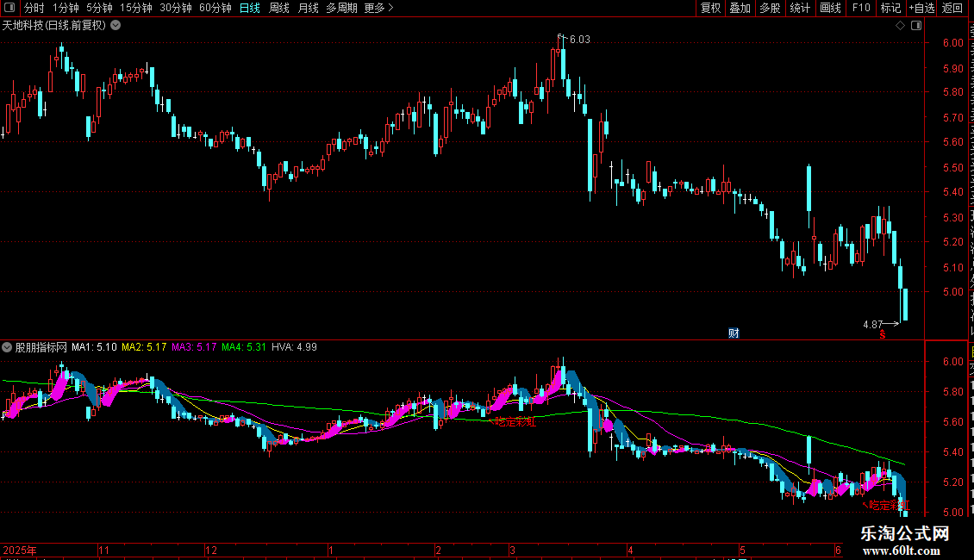
Task: Click month 12 on the time axis
Action: tap(211, 550)
